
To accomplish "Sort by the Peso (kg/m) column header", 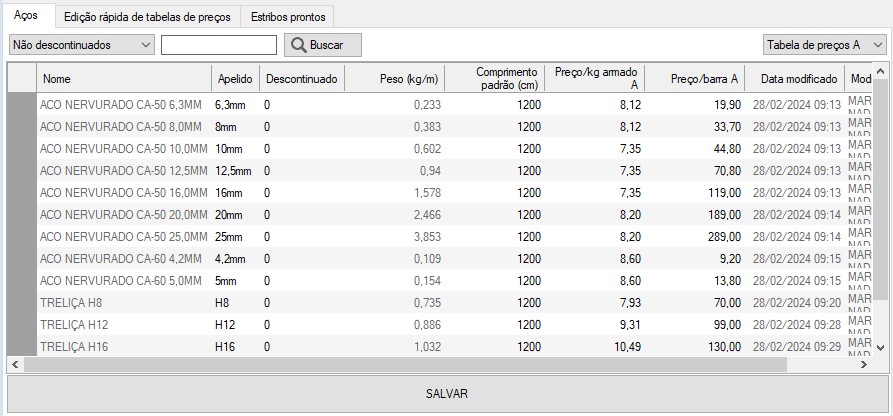I will coord(394,78).
